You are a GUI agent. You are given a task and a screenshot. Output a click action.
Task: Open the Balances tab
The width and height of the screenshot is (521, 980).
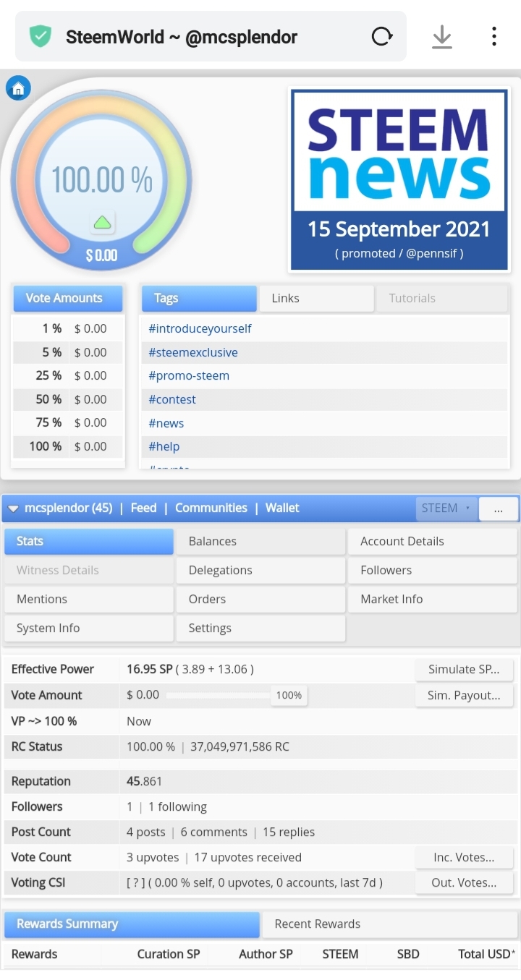pos(260,541)
